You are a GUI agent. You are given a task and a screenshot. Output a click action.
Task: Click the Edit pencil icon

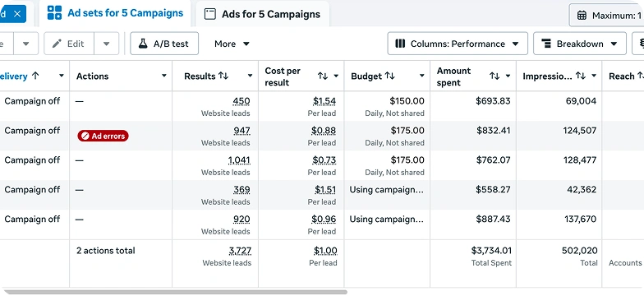[x=57, y=44]
